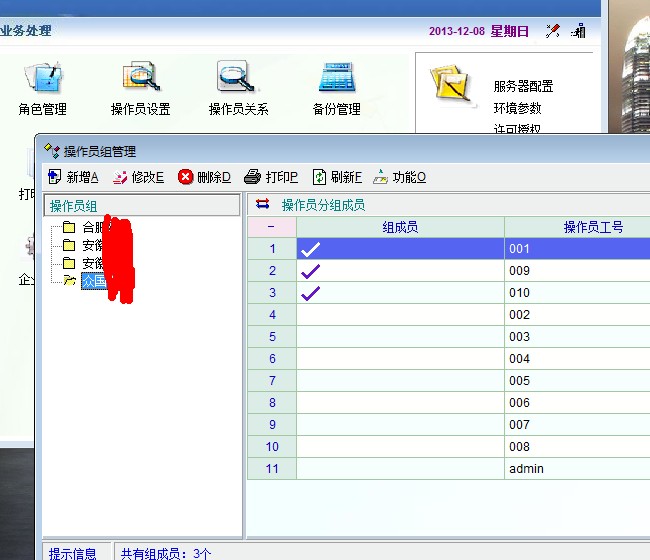Open 备份管理 (backup management) icon
Screen dimensions: 650x560
[336, 86]
